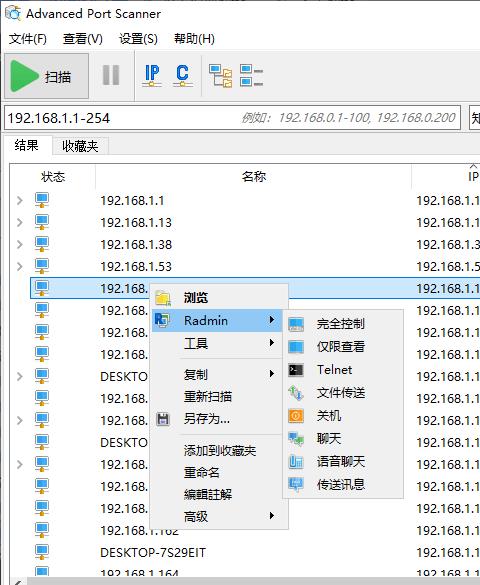Expand the 192.168.1.53 host row
Image resolution: width=480 pixels, height=585 pixels.
[x=20, y=267]
